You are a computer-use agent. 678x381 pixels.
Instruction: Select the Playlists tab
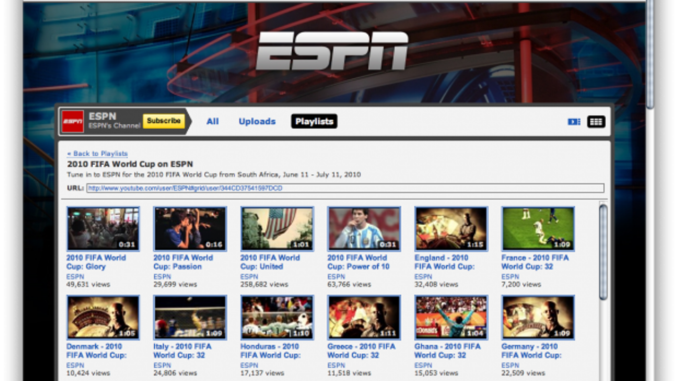click(x=314, y=122)
